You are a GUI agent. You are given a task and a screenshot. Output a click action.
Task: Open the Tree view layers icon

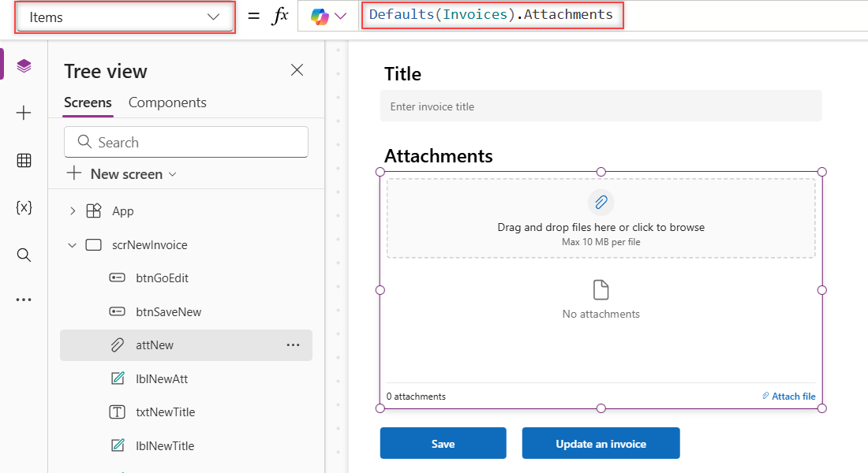point(24,66)
